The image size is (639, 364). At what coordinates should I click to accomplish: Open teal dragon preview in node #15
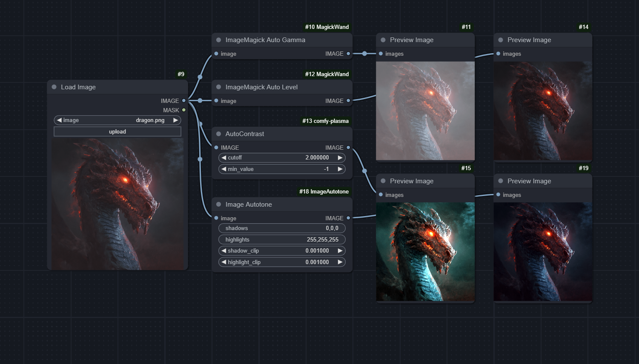point(425,252)
